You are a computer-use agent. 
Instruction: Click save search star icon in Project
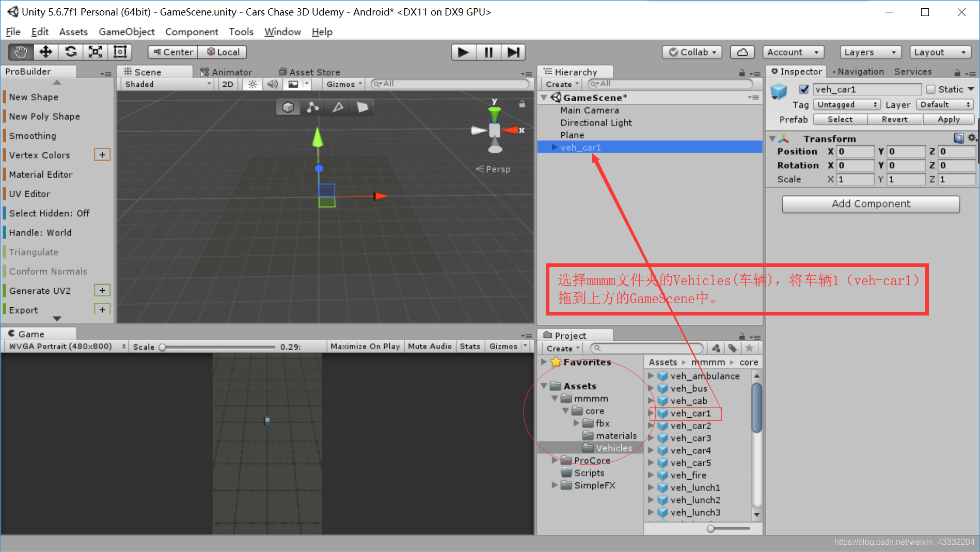coord(749,348)
